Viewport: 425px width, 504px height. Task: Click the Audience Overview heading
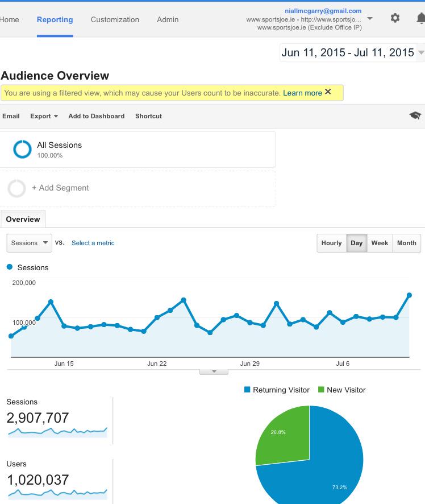[55, 76]
